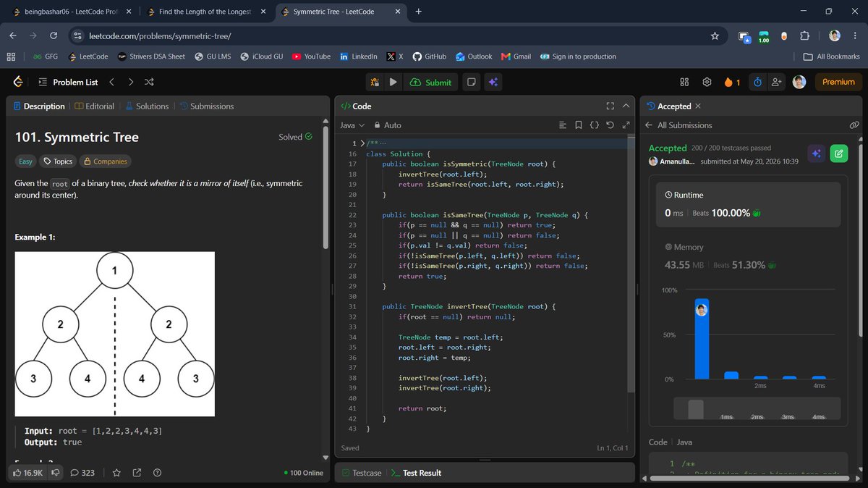Open the profile avatar menu

(x=799, y=82)
